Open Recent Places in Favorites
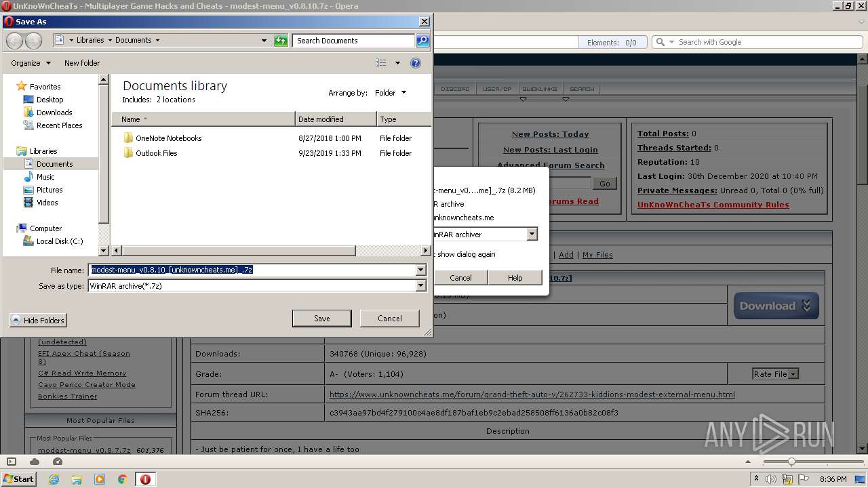Viewport: 868px width, 488px height. coord(59,125)
